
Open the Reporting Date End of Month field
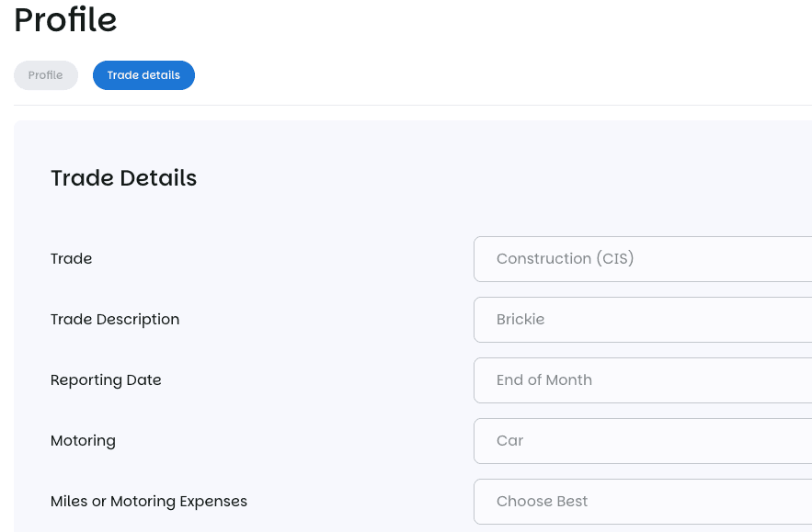[643, 379]
